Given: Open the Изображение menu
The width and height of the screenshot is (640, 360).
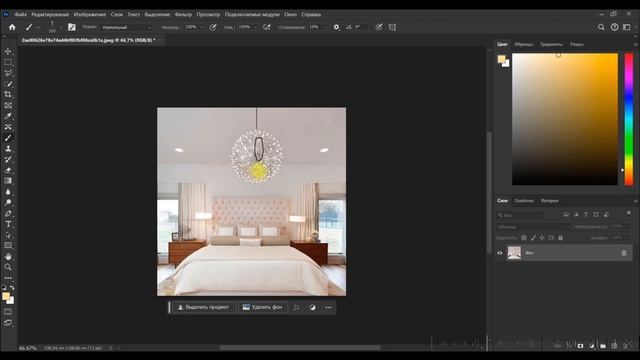Looking at the screenshot, I should (x=90, y=14).
